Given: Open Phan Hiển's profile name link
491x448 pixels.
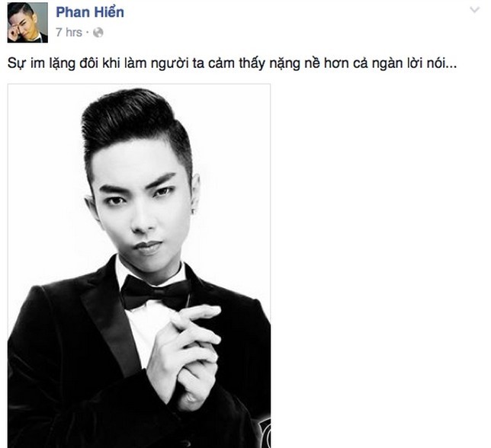Looking at the screenshot, I should coord(90,12).
